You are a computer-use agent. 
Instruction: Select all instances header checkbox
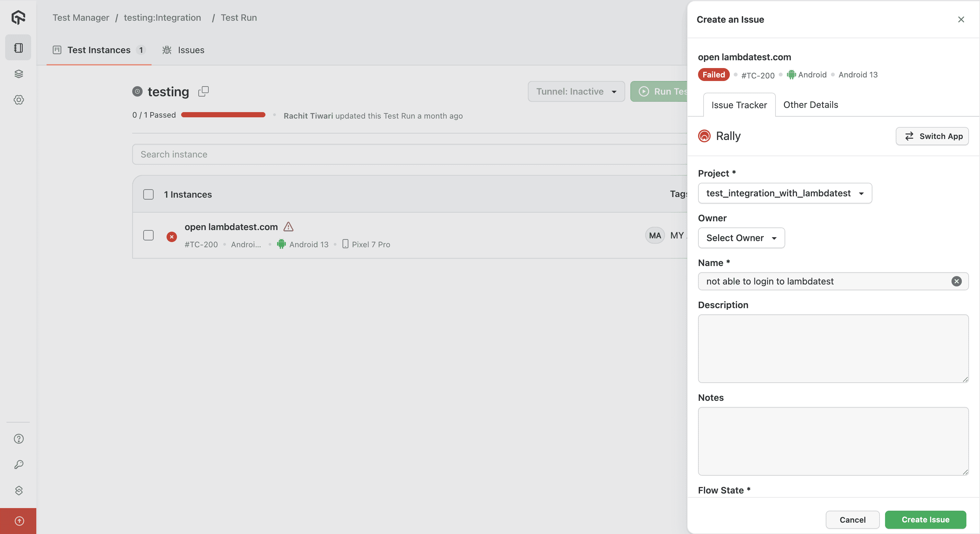[148, 194]
